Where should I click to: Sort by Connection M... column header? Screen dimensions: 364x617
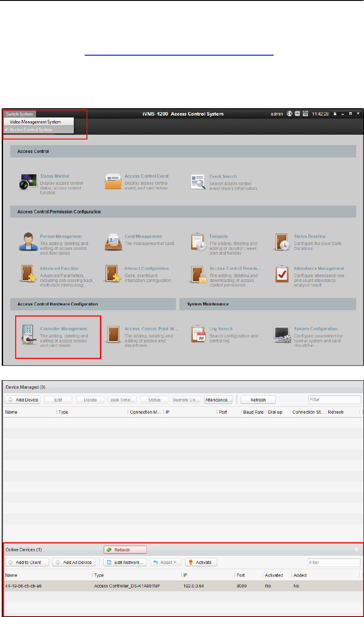pyautogui.click(x=146, y=412)
